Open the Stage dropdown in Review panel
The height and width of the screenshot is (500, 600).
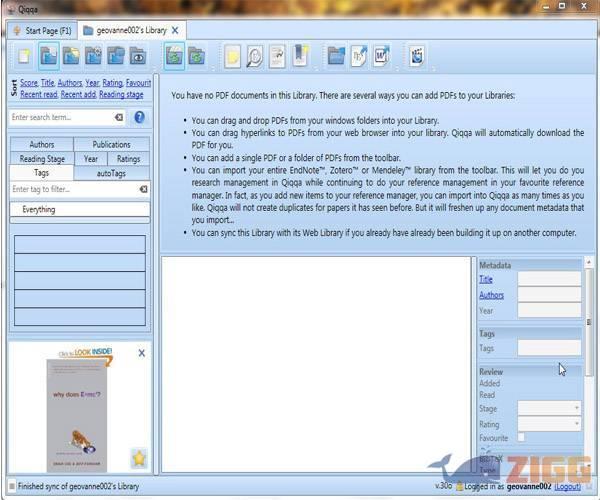click(x=548, y=408)
